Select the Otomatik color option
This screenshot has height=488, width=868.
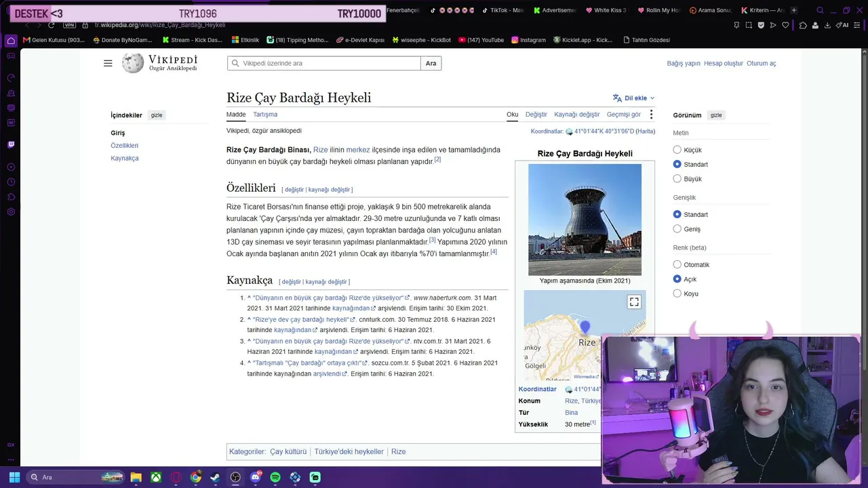[x=677, y=264]
